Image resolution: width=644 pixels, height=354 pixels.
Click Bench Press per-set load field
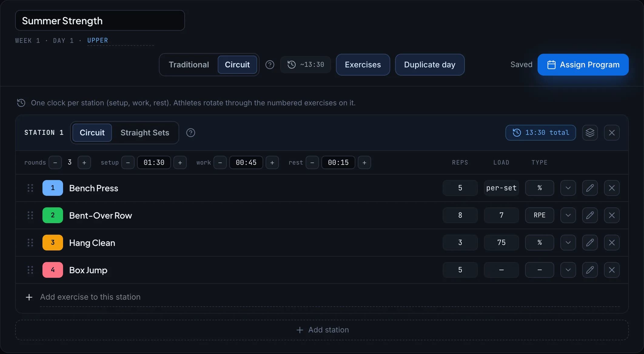tap(501, 188)
